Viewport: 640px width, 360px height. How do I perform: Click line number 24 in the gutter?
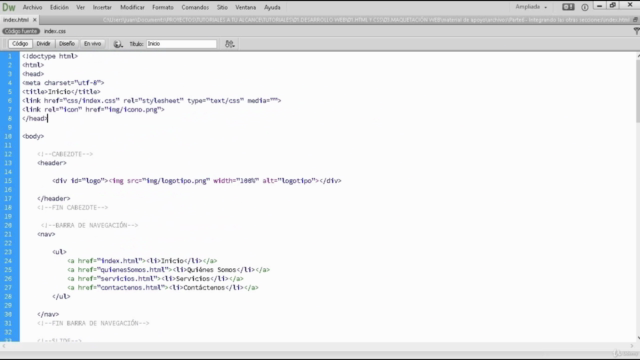(9, 261)
